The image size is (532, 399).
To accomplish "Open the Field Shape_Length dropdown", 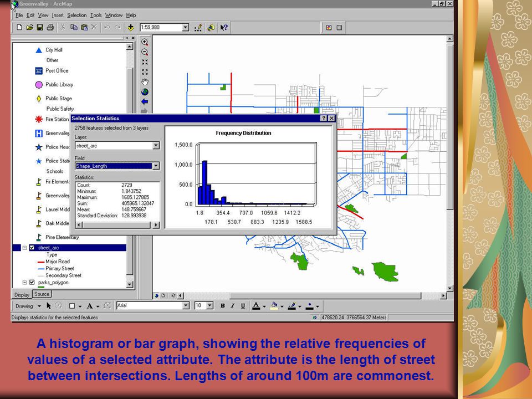I will pyautogui.click(x=156, y=166).
